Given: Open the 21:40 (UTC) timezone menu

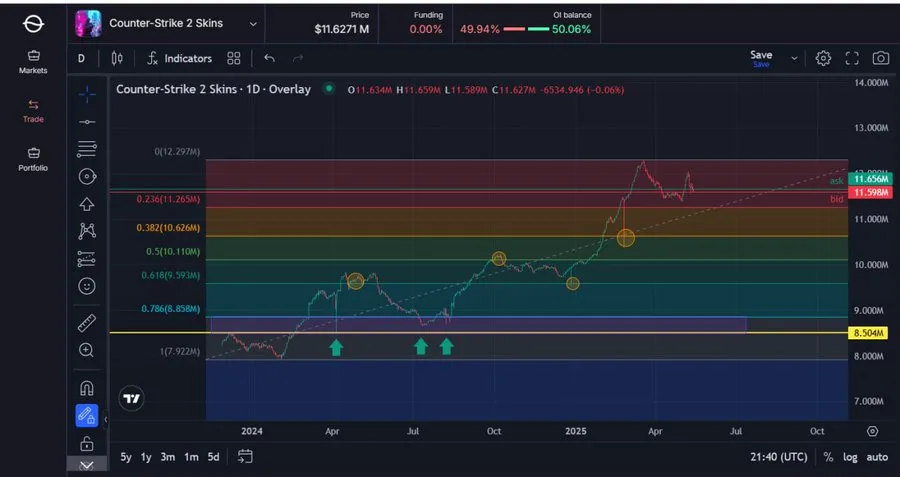Looking at the screenshot, I should (778, 457).
